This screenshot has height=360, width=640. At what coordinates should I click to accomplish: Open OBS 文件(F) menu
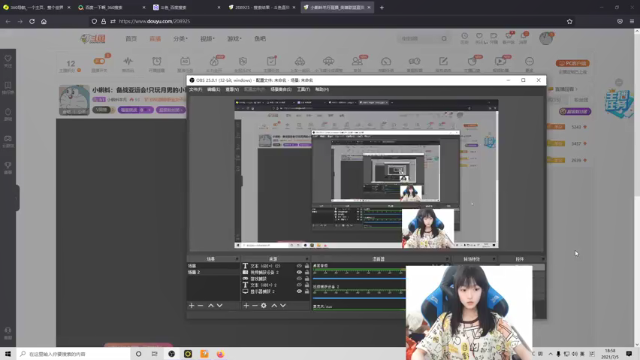(196, 89)
